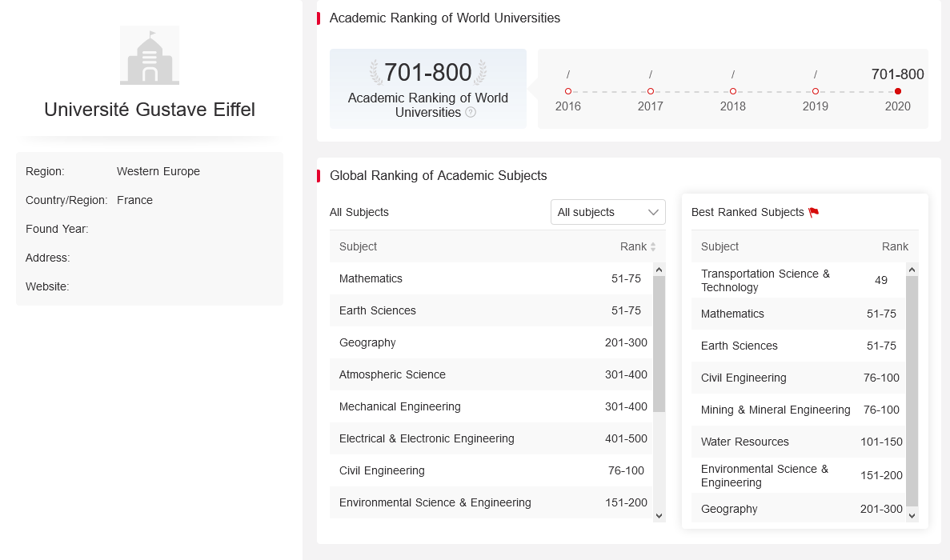The height and width of the screenshot is (560, 950).
Task: Click the Academic Ranking of World Universities heading
Action: pos(445,18)
